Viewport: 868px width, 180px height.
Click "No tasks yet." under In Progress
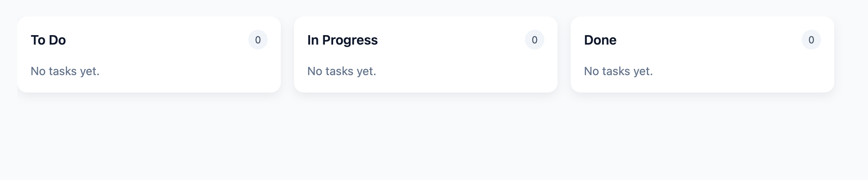342,71
